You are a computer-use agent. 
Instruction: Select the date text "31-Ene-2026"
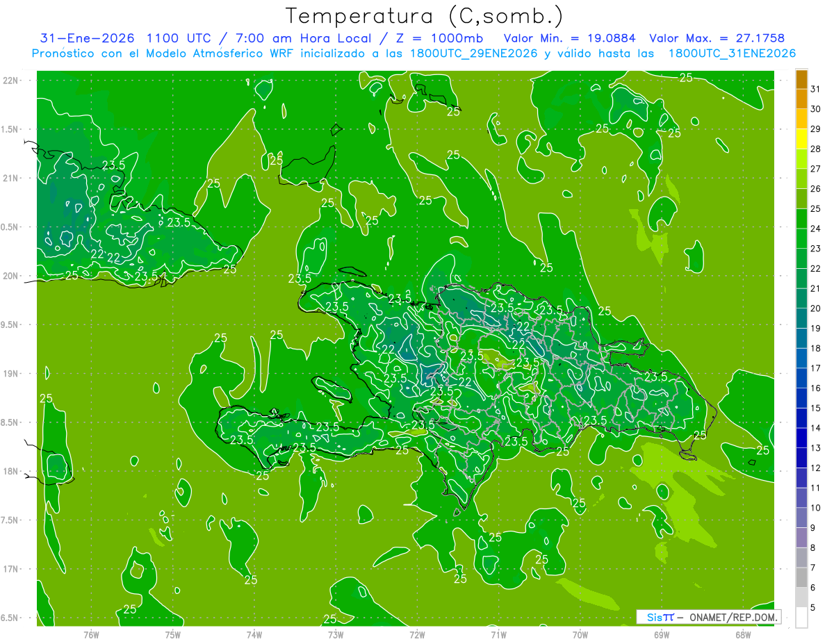click(x=87, y=38)
